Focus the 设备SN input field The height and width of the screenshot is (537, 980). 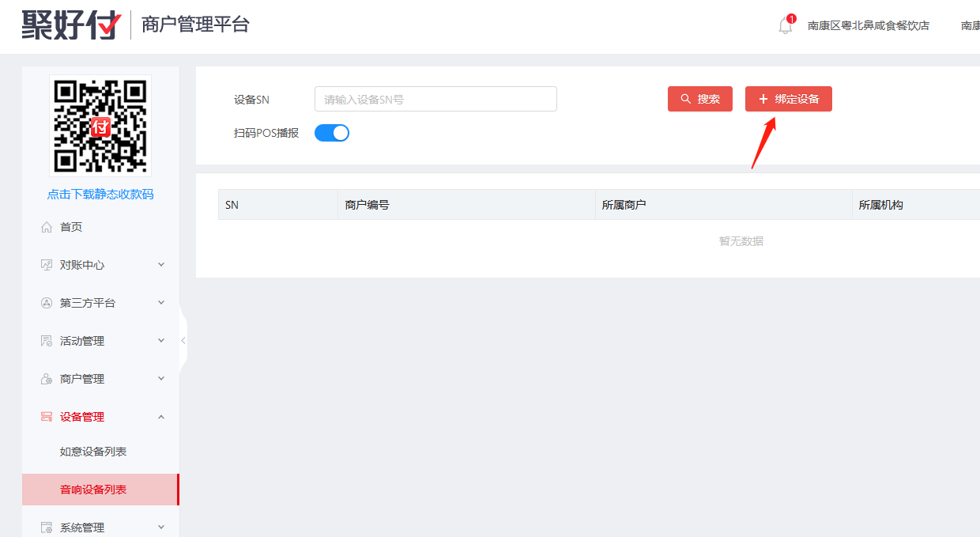(x=435, y=99)
